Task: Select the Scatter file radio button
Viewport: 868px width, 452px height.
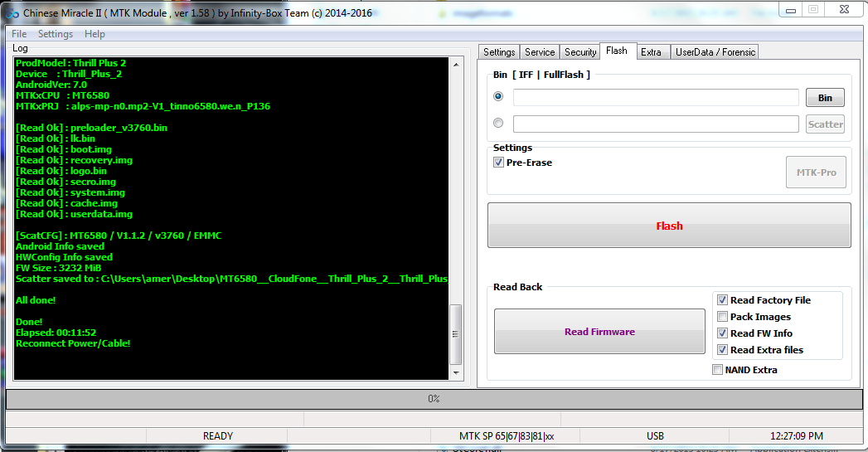Action: pyautogui.click(x=498, y=123)
